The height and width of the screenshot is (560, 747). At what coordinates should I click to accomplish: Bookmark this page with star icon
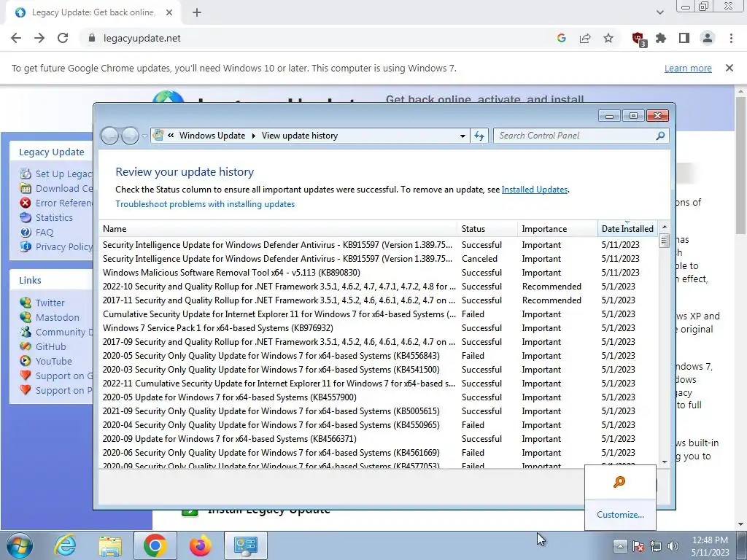(608, 38)
